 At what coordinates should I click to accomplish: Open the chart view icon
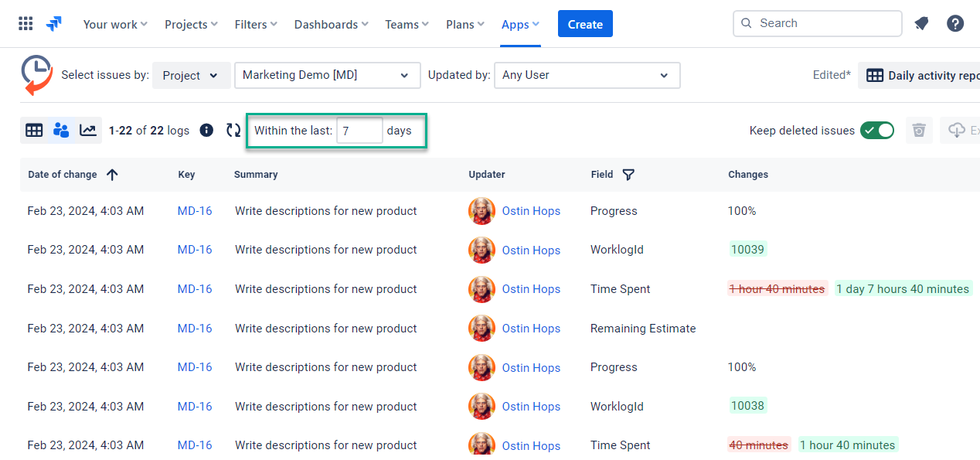point(88,131)
